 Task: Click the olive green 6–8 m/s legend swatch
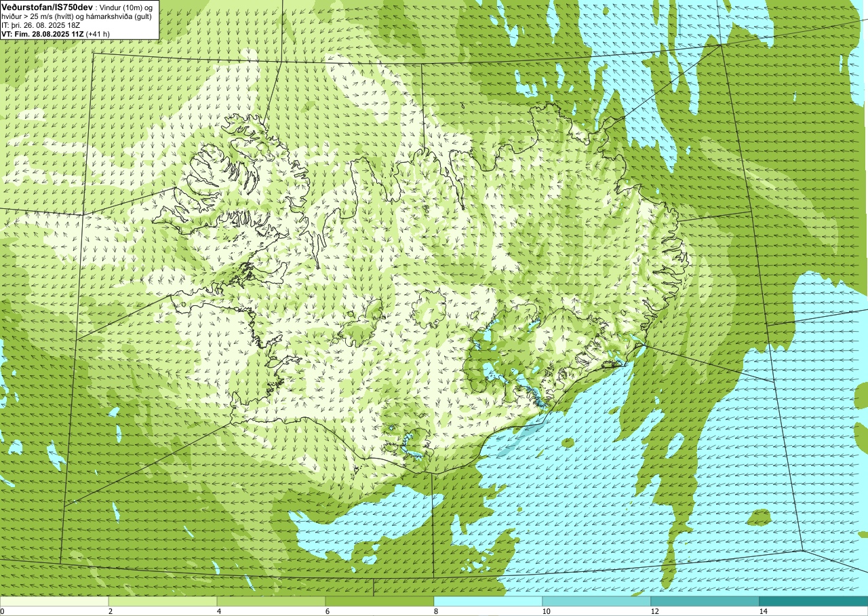pos(380,601)
